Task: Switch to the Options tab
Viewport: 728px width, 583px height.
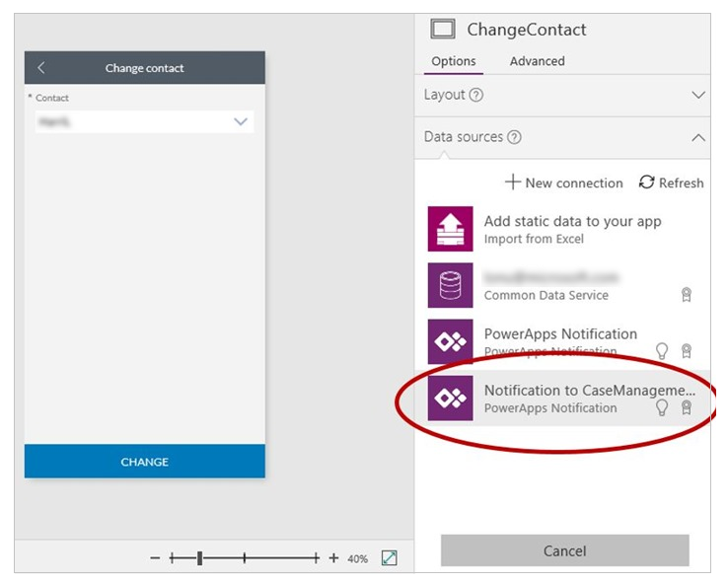Action: click(x=454, y=61)
